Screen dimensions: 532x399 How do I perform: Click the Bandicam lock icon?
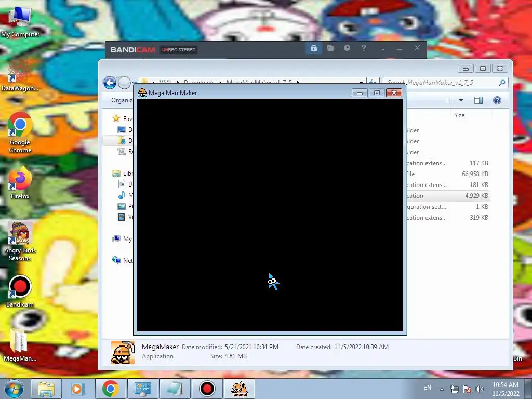coord(314,48)
